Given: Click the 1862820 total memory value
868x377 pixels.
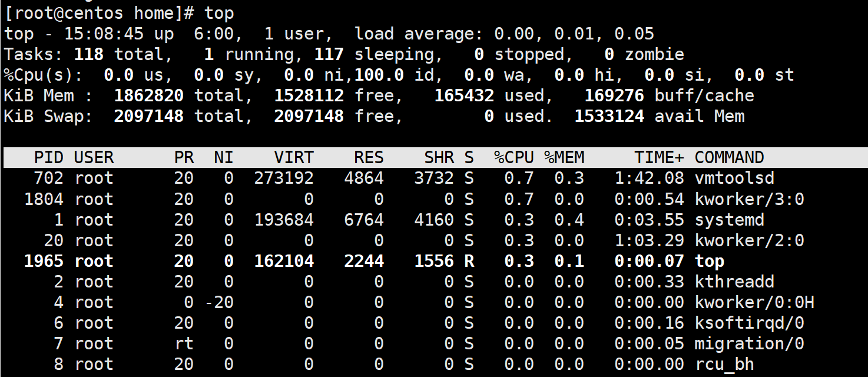Looking at the screenshot, I should click(148, 95).
